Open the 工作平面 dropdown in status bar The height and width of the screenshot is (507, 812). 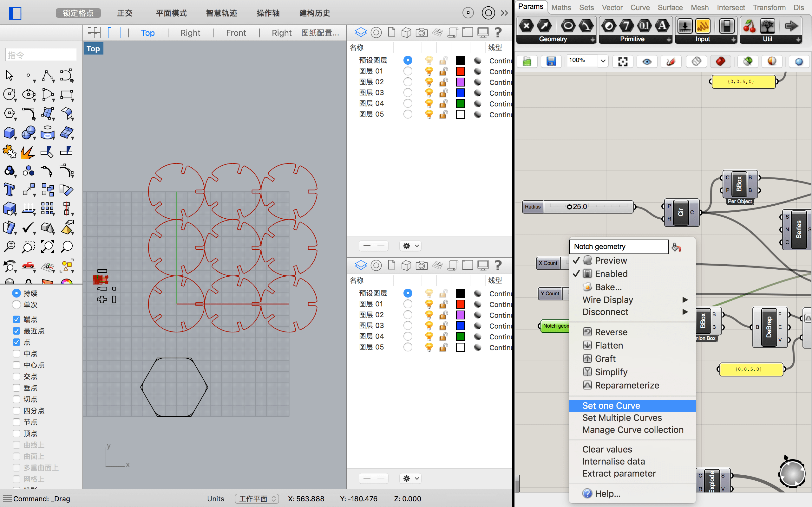[257, 499]
